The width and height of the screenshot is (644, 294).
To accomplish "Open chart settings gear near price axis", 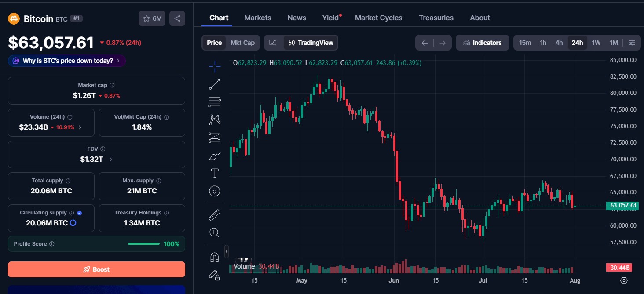I will click(624, 280).
